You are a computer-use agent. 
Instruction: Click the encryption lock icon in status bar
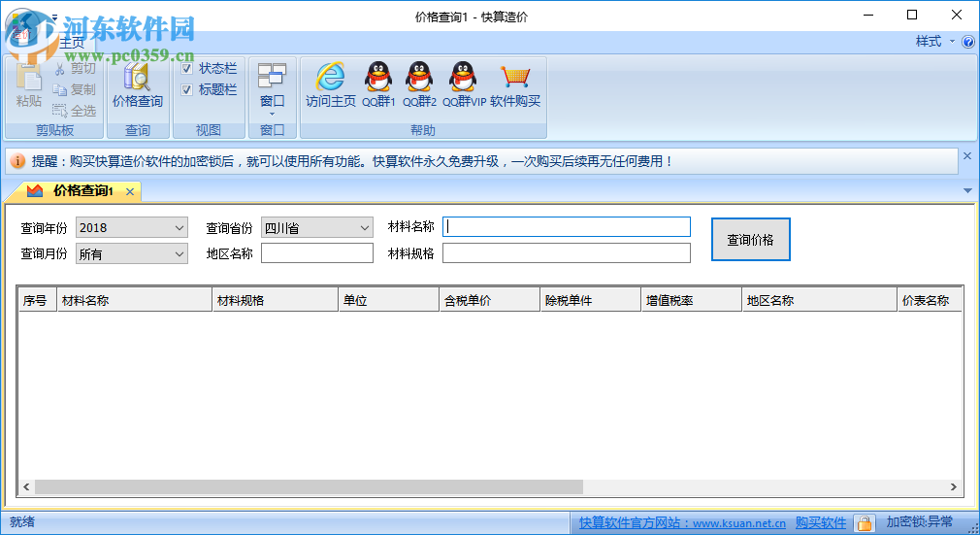[865, 522]
